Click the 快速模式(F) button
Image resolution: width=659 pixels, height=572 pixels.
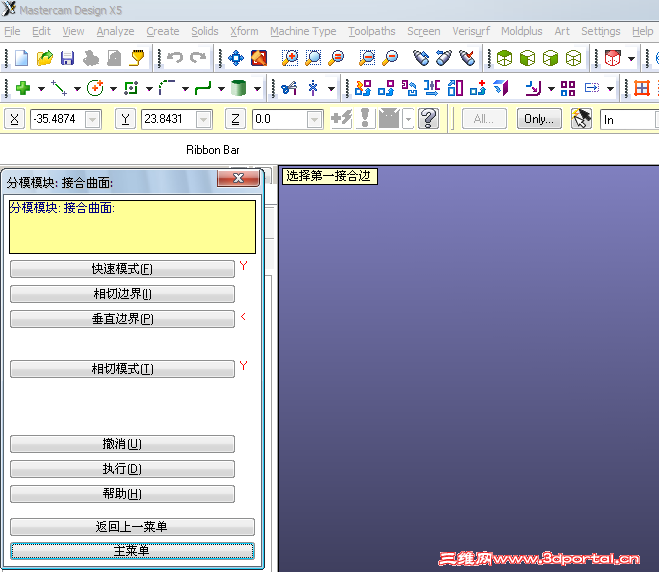tap(122, 269)
